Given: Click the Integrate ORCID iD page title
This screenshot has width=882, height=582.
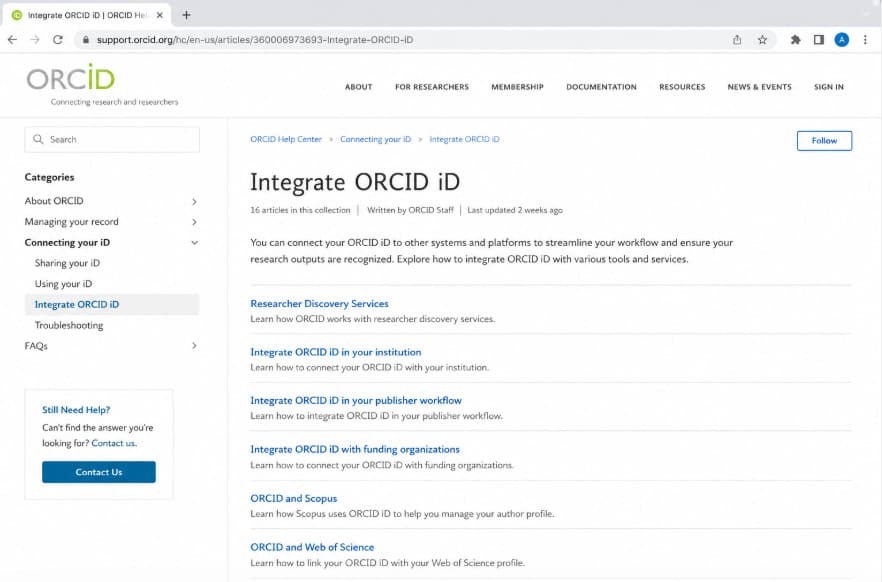Looking at the screenshot, I should [x=355, y=182].
